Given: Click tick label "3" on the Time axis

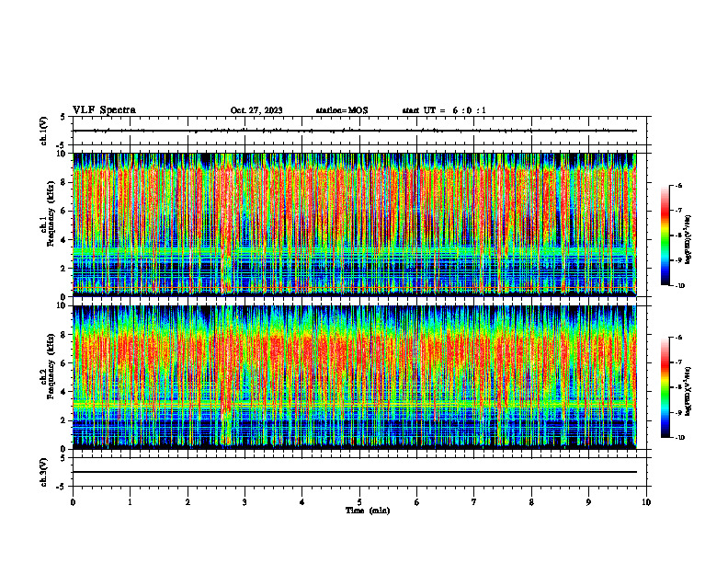Looking at the screenshot, I should coord(245,502).
